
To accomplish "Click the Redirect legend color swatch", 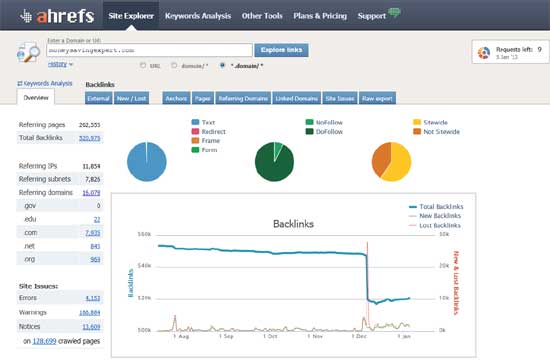I will 195,131.
